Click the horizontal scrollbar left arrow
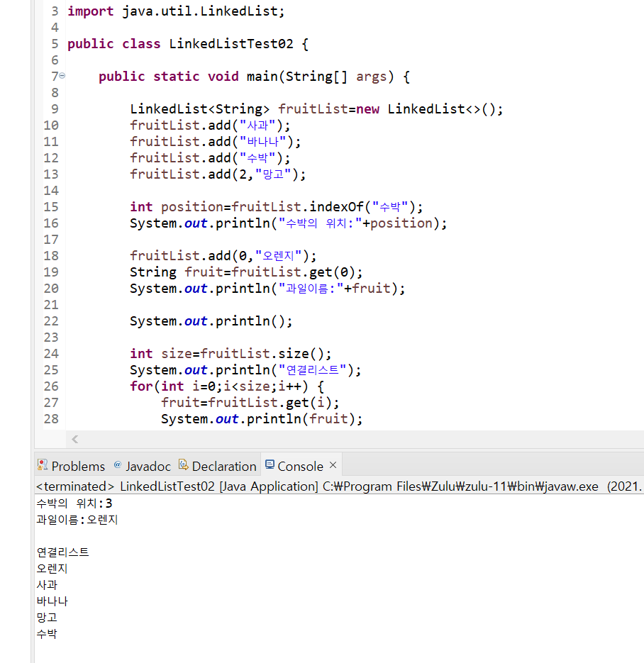This screenshot has width=644, height=663. pos(75,440)
